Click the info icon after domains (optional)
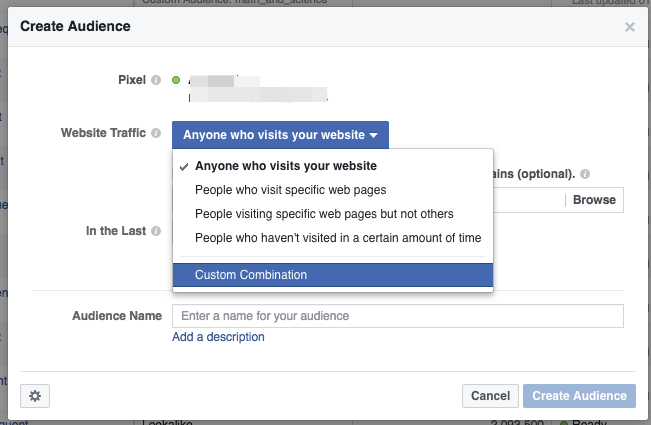 (585, 173)
